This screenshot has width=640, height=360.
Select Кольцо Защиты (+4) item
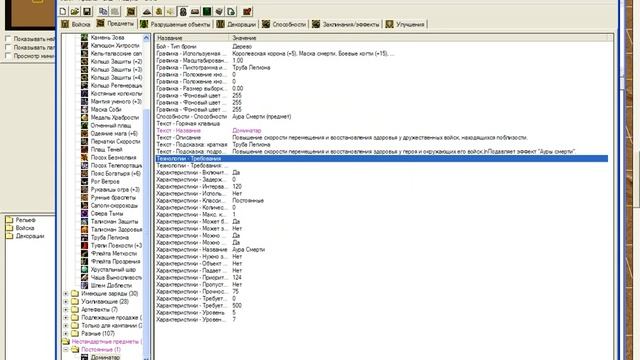pyautogui.click(x=116, y=77)
